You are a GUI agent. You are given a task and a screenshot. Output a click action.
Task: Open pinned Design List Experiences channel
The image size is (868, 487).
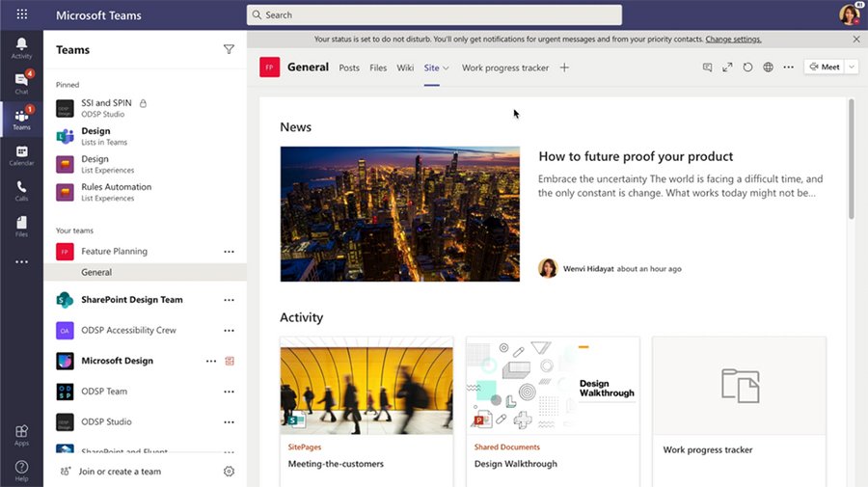pos(145,164)
